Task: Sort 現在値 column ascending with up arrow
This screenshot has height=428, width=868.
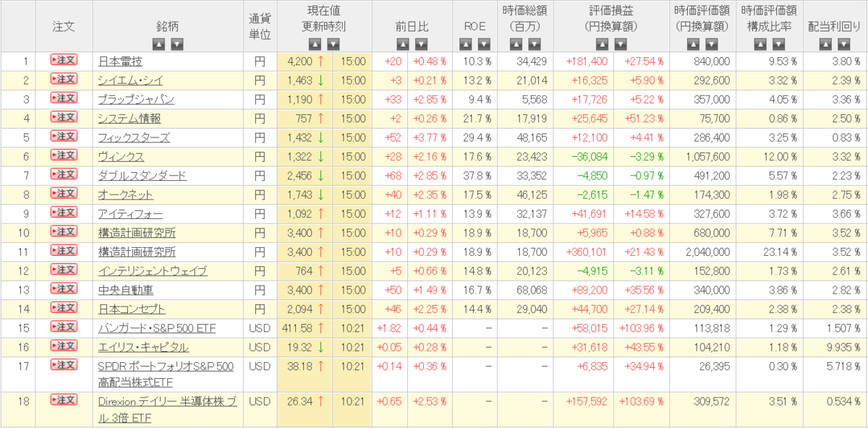Action: (x=316, y=44)
